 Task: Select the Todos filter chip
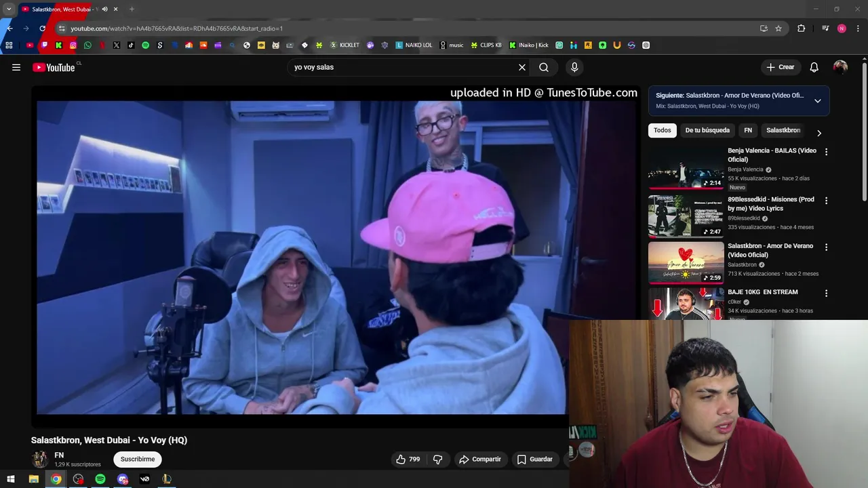[x=663, y=130]
